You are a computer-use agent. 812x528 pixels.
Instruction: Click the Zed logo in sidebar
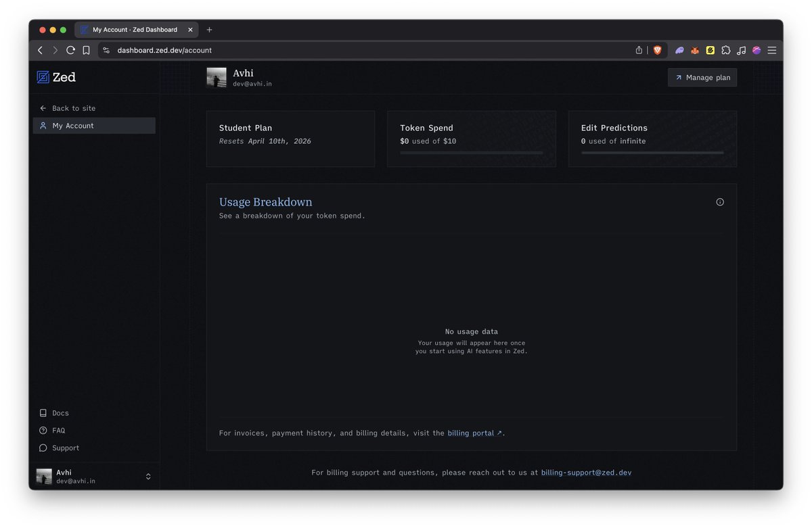coord(56,77)
